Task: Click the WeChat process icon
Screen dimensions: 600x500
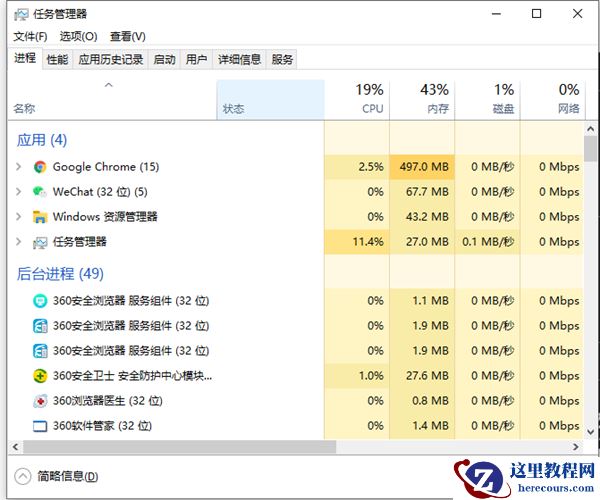Action: (x=40, y=192)
